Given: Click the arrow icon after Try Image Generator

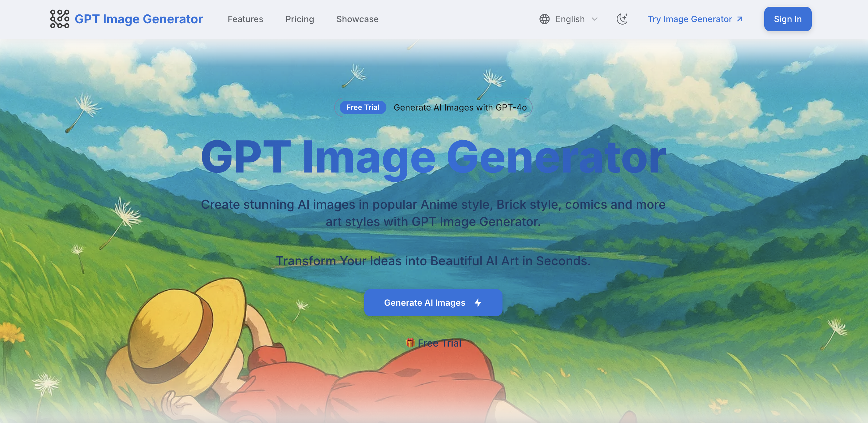Looking at the screenshot, I should pyautogui.click(x=740, y=19).
